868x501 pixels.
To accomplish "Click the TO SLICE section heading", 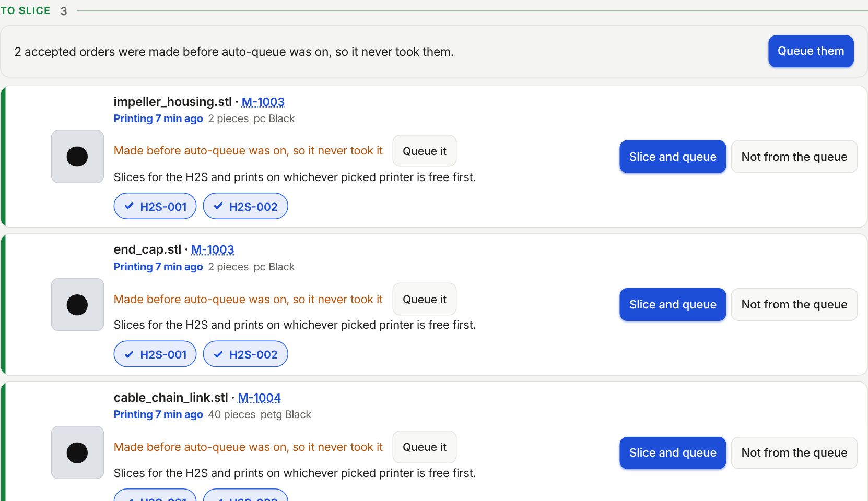I will pyautogui.click(x=25, y=10).
